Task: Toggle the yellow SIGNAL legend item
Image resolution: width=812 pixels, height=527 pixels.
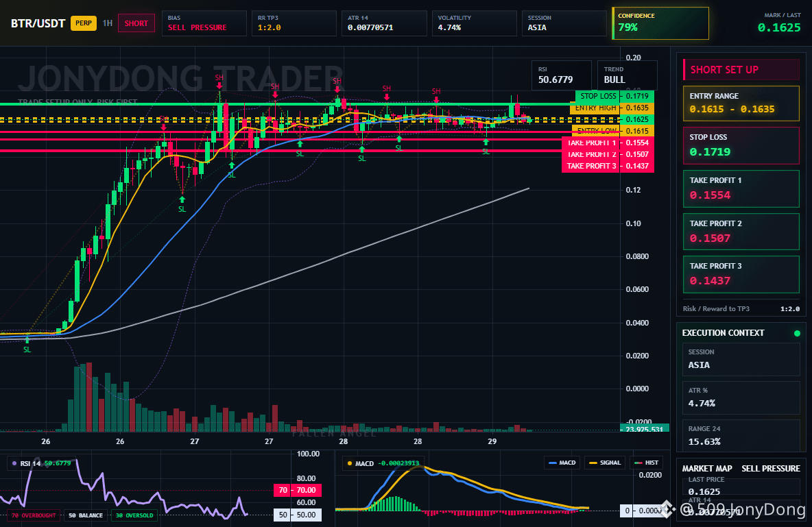Action: point(605,463)
